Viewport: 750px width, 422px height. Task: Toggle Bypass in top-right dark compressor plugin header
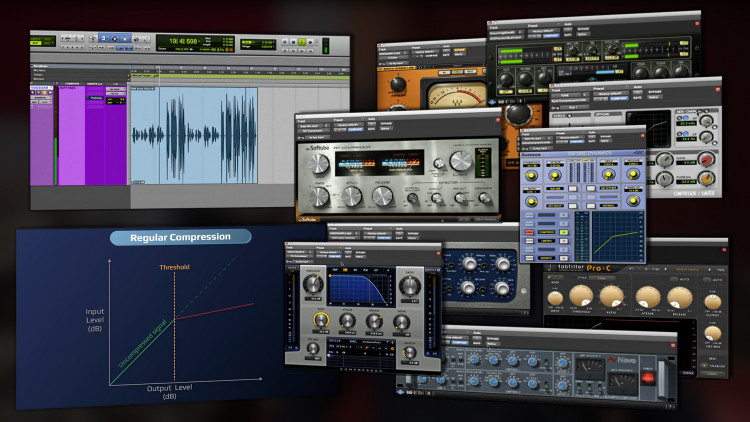[x=583, y=29]
